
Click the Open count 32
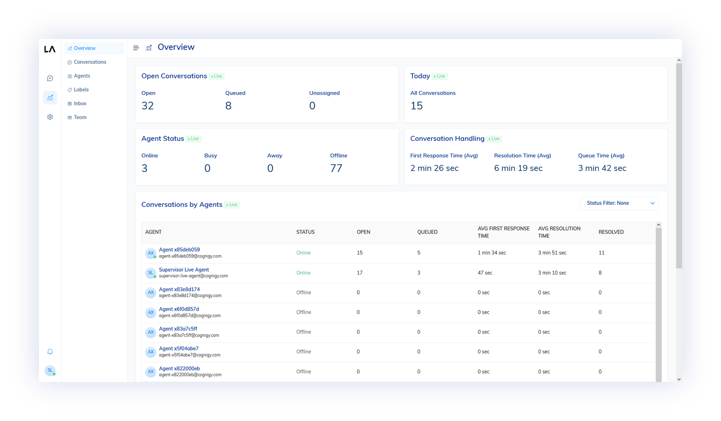coord(148,106)
